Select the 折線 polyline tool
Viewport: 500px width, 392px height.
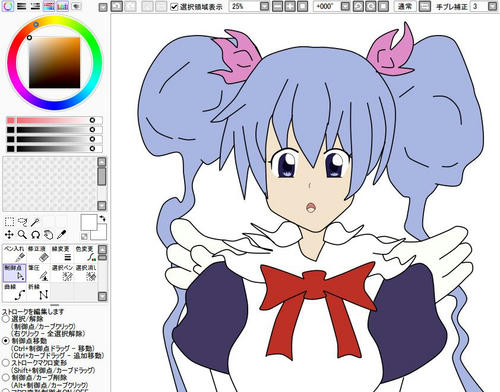point(38,292)
